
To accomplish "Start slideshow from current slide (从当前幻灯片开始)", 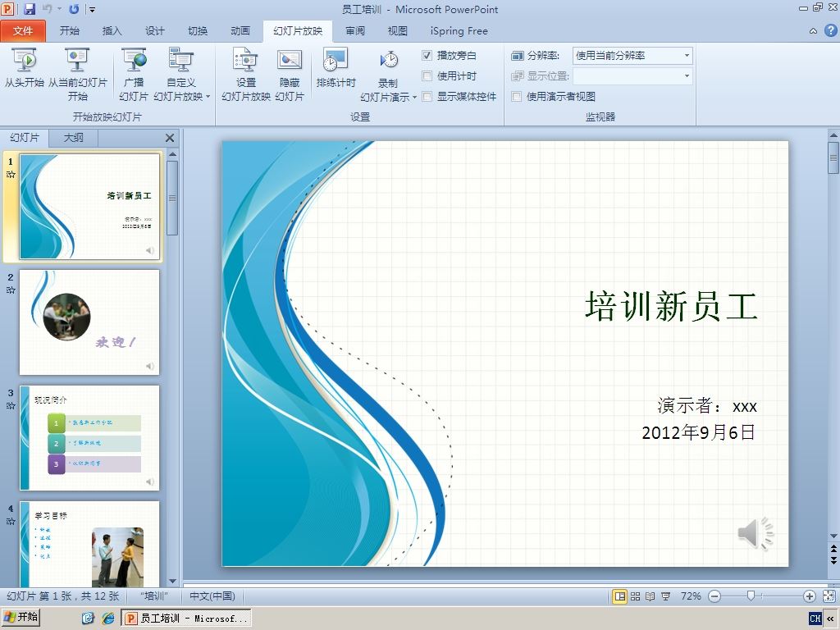I will [x=78, y=75].
